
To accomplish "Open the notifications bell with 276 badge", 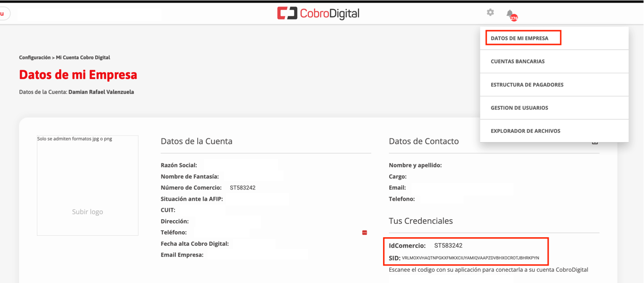I will coord(511,15).
